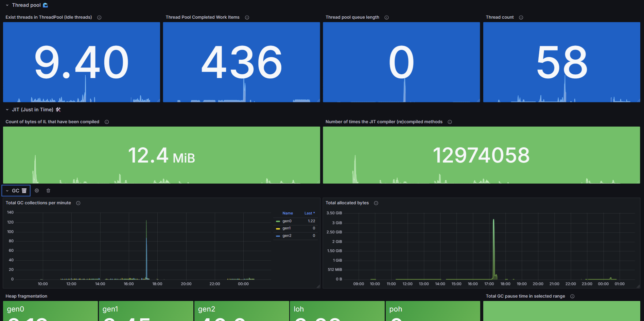644x321 pixels.
Task: Click the allocated bytes spike in chart
Action: point(494,249)
